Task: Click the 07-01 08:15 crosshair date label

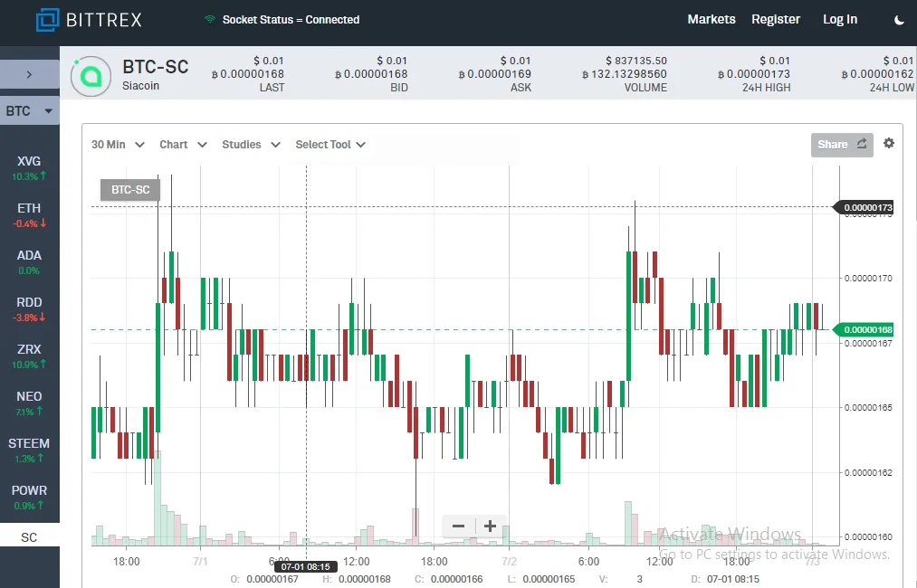Action: pos(305,567)
